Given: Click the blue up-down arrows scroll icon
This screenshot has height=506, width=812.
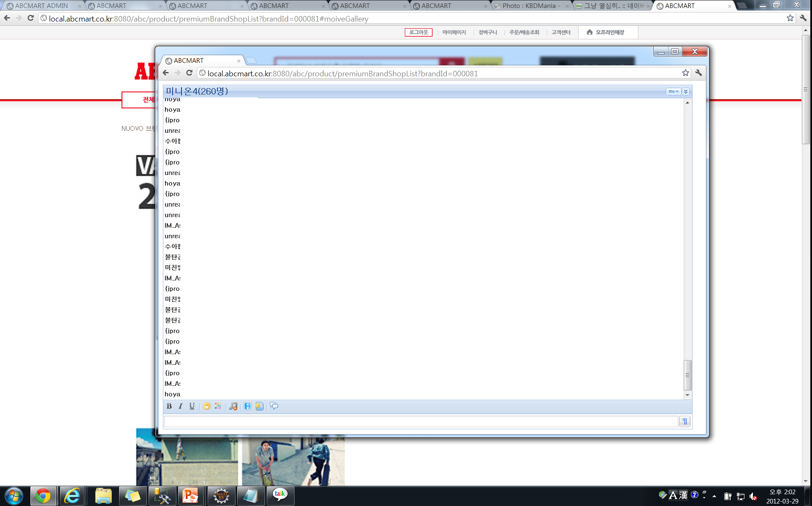Looking at the screenshot, I should (248, 406).
